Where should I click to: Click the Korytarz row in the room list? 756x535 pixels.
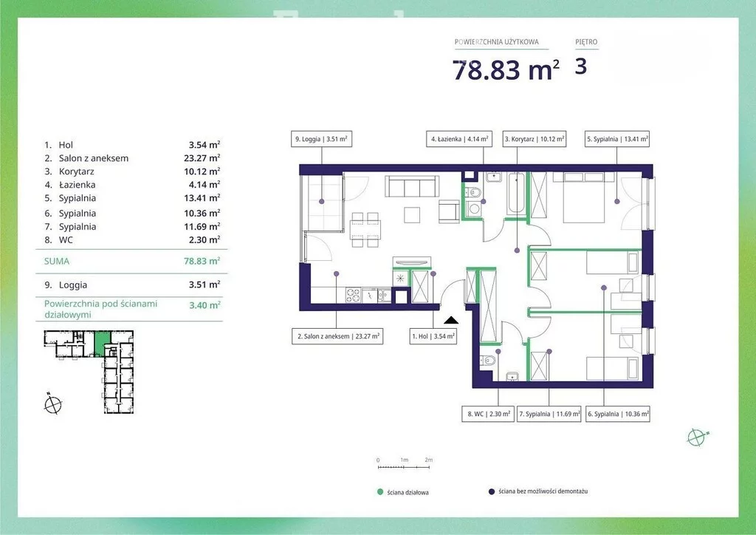coord(133,171)
